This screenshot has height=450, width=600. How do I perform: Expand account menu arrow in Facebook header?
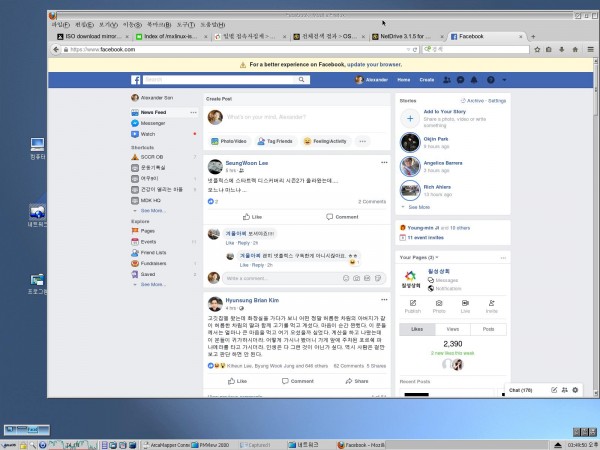tap(504, 80)
